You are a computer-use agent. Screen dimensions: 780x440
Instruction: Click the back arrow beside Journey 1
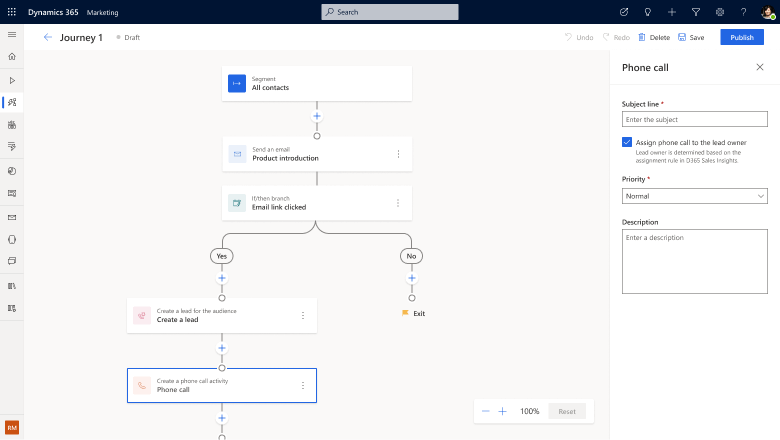pos(47,37)
